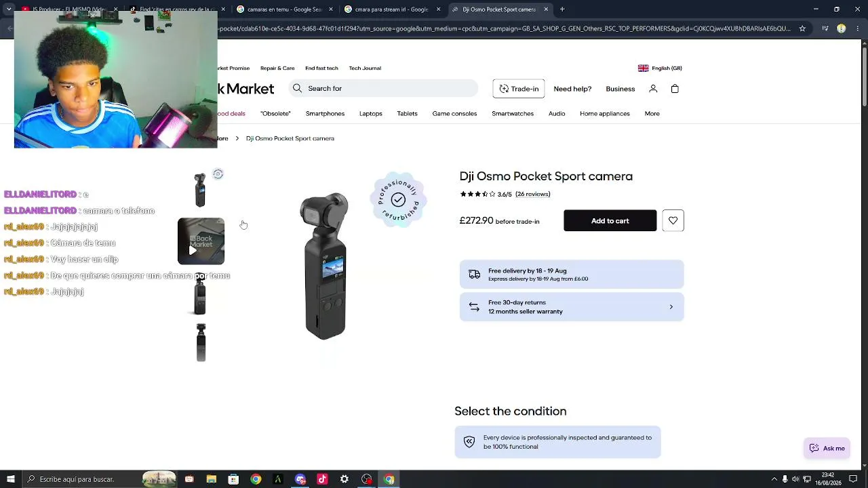Click the £272.90 price
Image resolution: width=868 pixels, height=488 pixels.
coord(476,221)
